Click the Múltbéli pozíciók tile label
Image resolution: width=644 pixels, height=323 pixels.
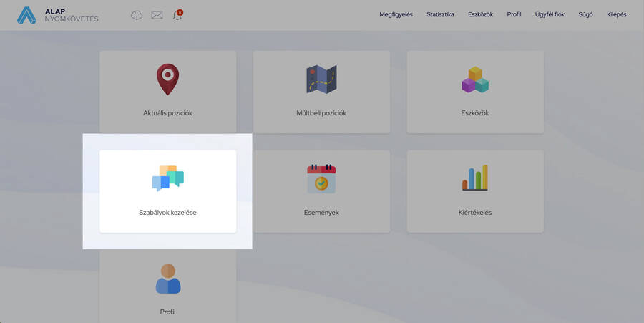coord(321,113)
